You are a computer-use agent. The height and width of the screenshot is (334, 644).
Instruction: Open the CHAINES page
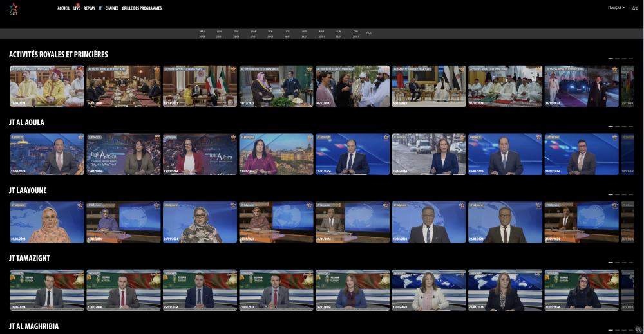click(x=111, y=8)
